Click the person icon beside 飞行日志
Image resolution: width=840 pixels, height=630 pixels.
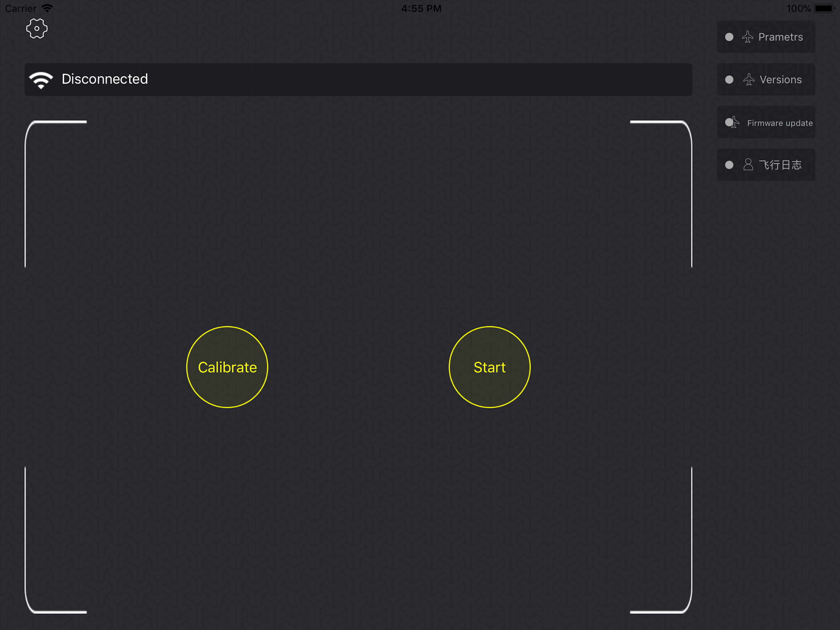[748, 165]
